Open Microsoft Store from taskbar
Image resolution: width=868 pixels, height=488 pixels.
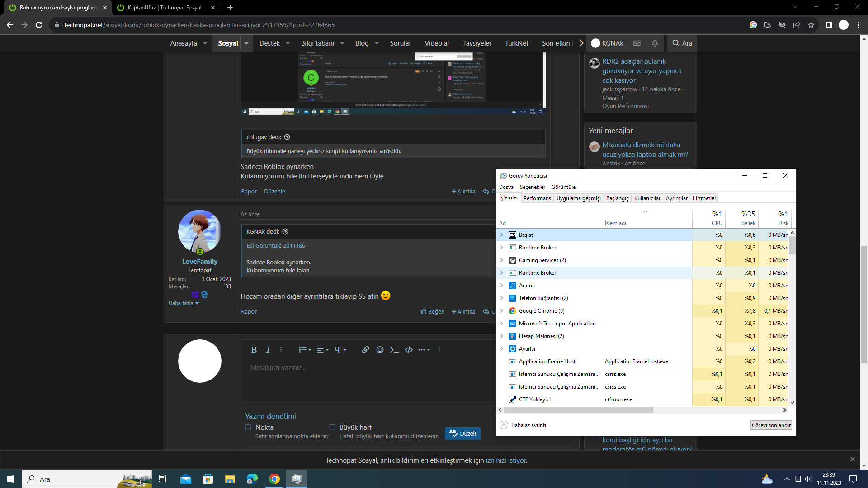(208, 479)
